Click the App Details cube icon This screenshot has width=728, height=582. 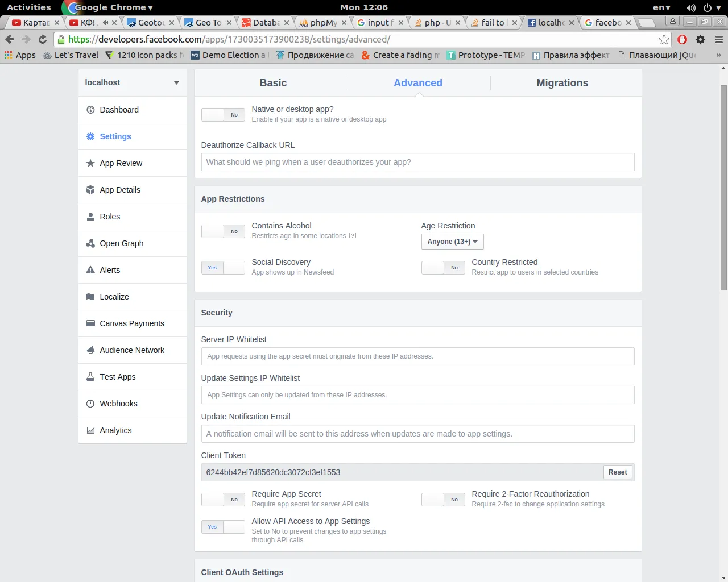click(90, 190)
